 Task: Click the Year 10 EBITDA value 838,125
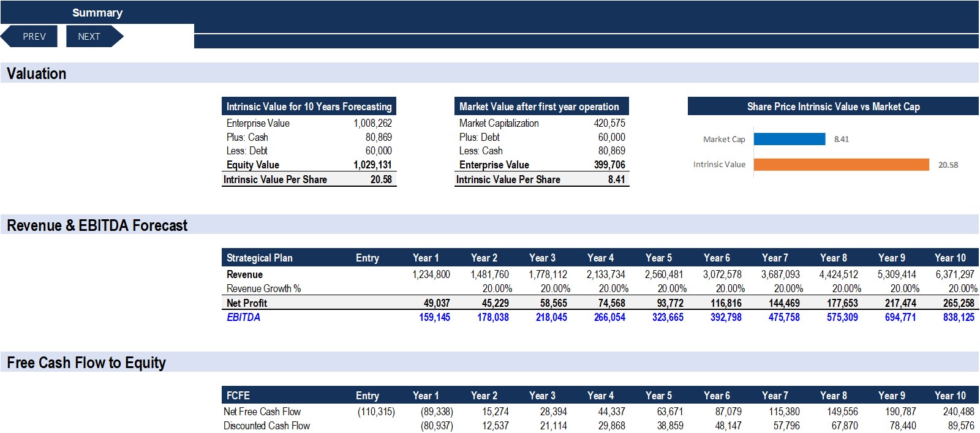click(x=958, y=317)
